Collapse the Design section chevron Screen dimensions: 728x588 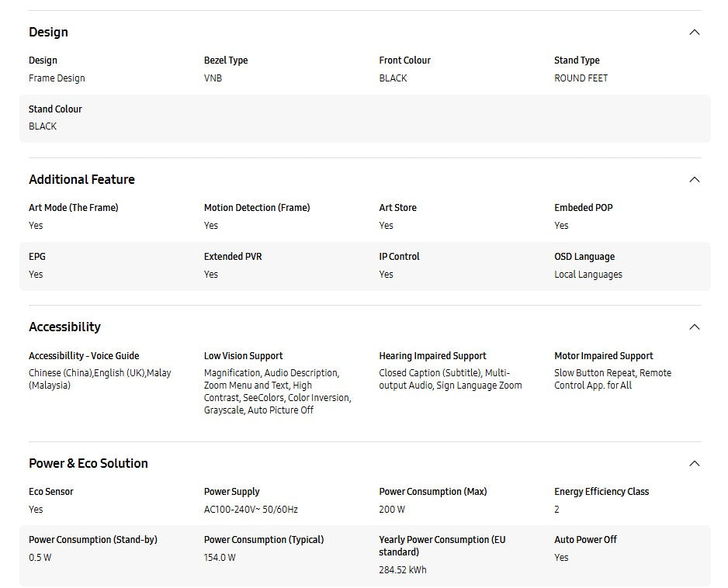point(694,33)
